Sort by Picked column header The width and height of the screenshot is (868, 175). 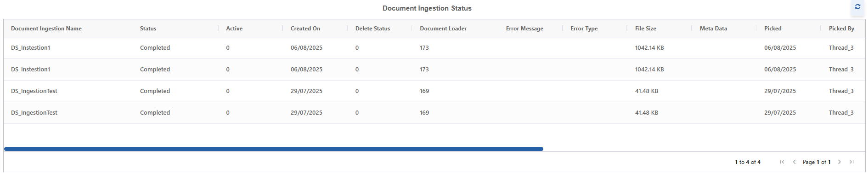pyautogui.click(x=773, y=29)
